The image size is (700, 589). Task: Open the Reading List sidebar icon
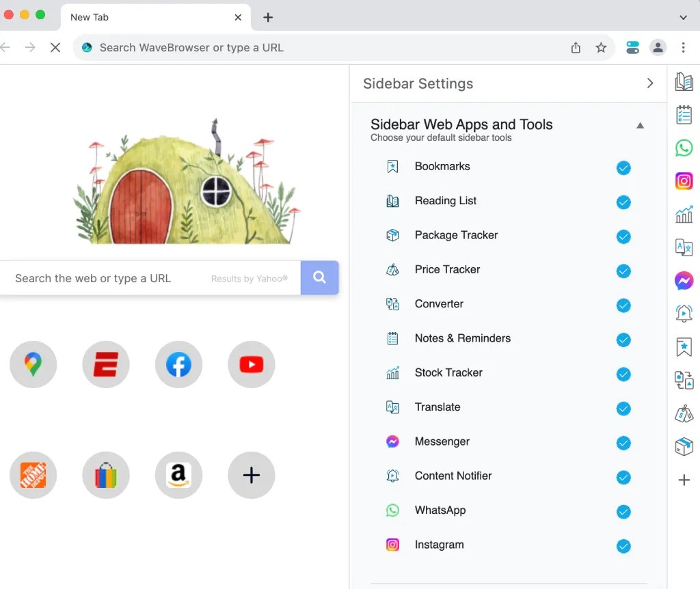pyautogui.click(x=684, y=80)
